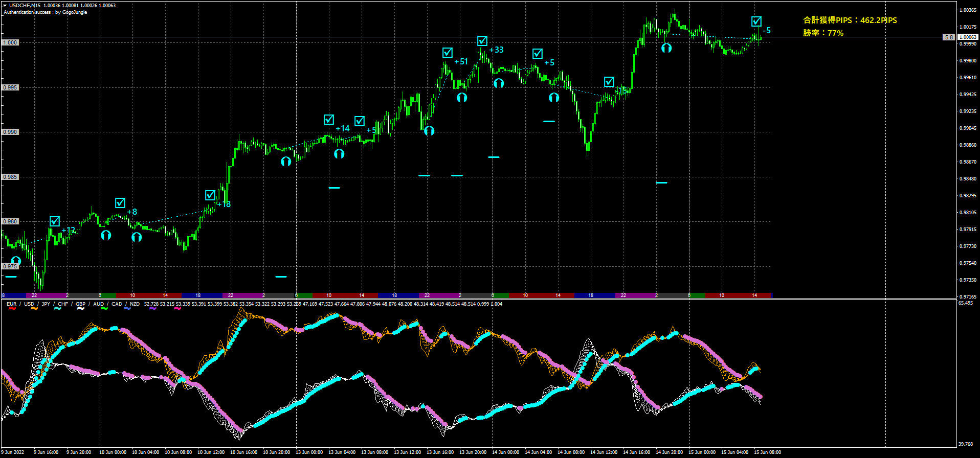Click the green AUD wave legend icon
The height and width of the screenshot is (458, 980).
point(104,309)
